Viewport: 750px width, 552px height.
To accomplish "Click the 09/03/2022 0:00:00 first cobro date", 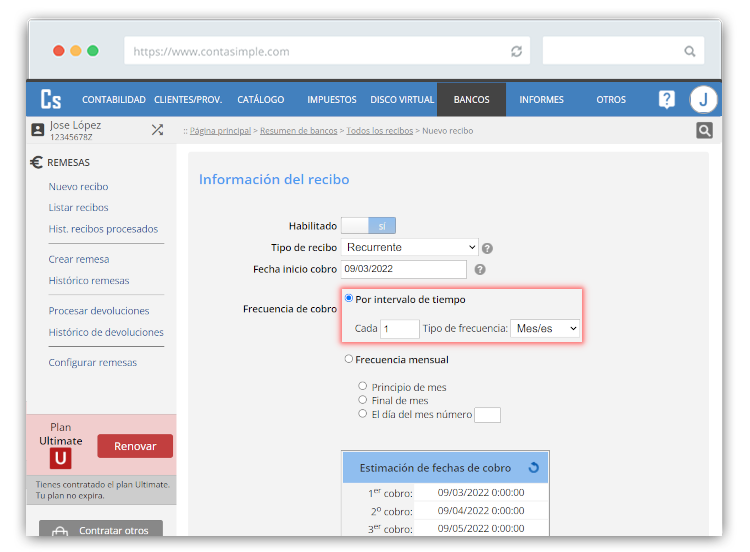I will pyautogui.click(x=481, y=493).
